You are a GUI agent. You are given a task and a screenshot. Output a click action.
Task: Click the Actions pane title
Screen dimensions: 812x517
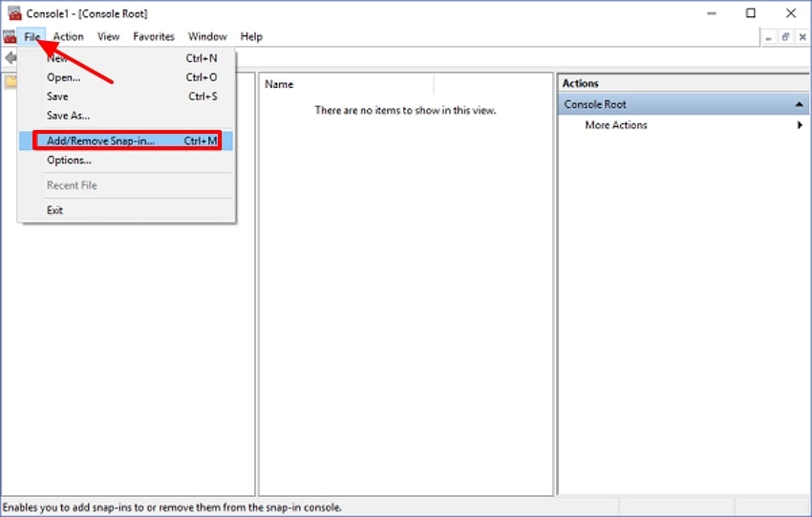pyautogui.click(x=580, y=83)
